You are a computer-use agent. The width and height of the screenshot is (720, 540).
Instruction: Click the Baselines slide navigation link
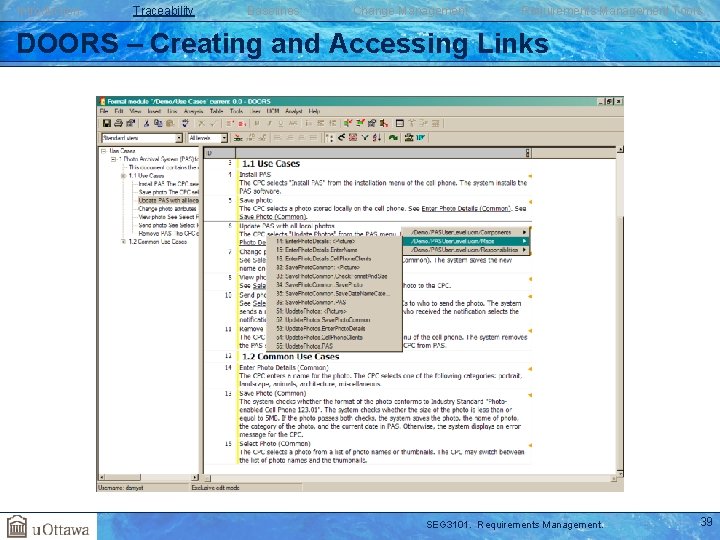point(273,11)
